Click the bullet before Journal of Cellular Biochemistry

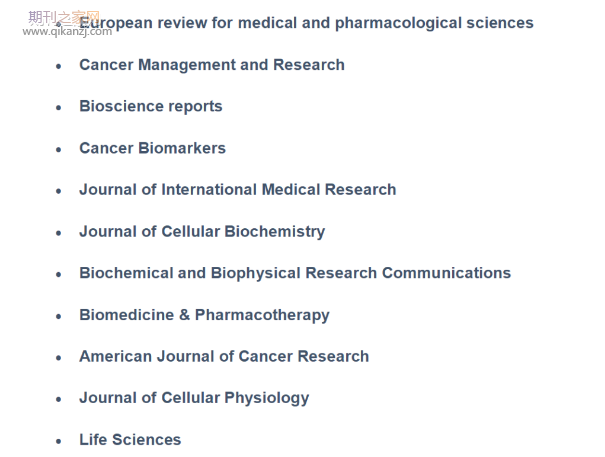pos(59,233)
